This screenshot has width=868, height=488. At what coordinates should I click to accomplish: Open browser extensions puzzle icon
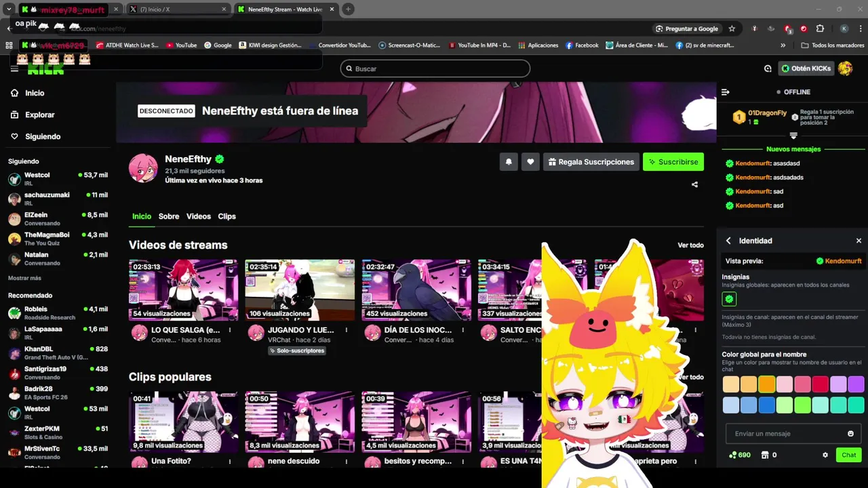pos(820,28)
